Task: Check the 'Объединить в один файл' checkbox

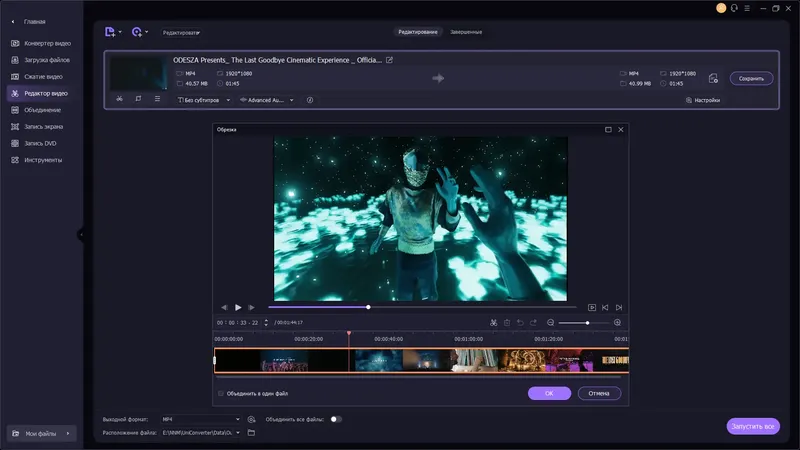Action: (221, 393)
